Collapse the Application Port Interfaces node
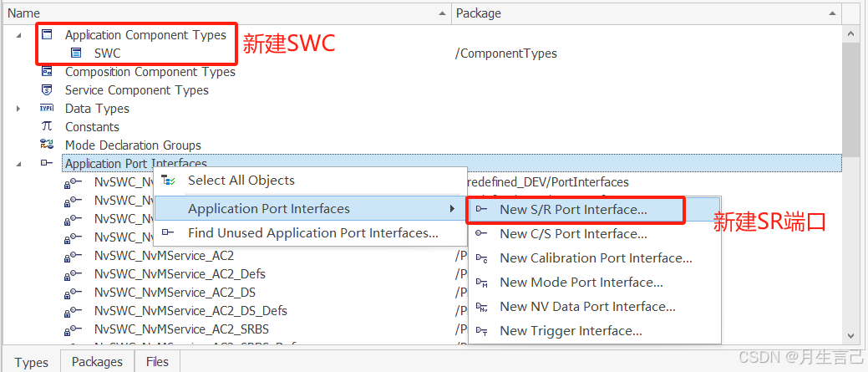Viewport: 868px width, 372px height. click(19, 164)
